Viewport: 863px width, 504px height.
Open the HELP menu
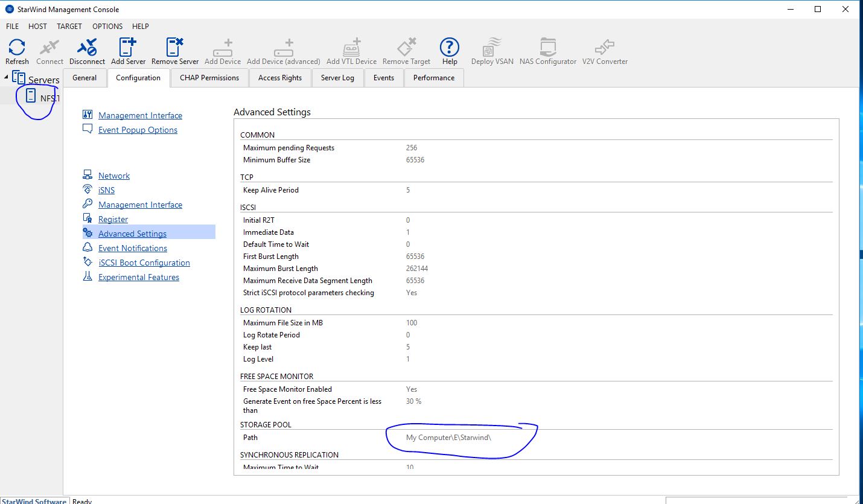[140, 27]
